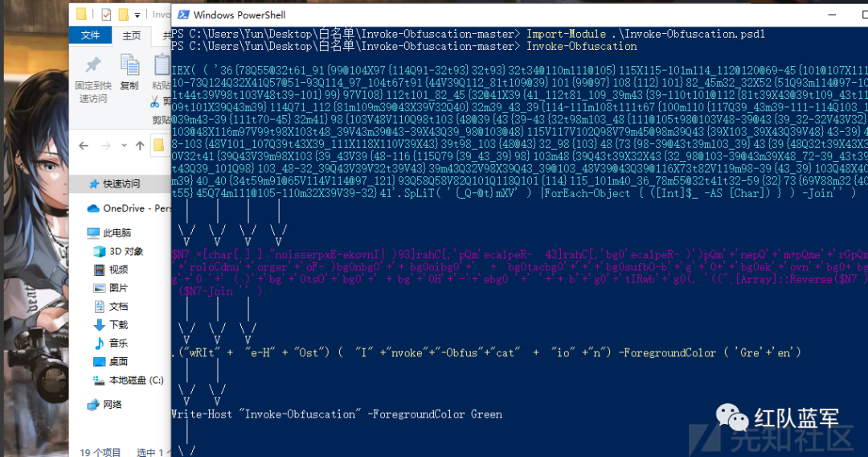Click the New Folder quick access icon
Viewport: 868px width, 457px height.
point(124,14)
